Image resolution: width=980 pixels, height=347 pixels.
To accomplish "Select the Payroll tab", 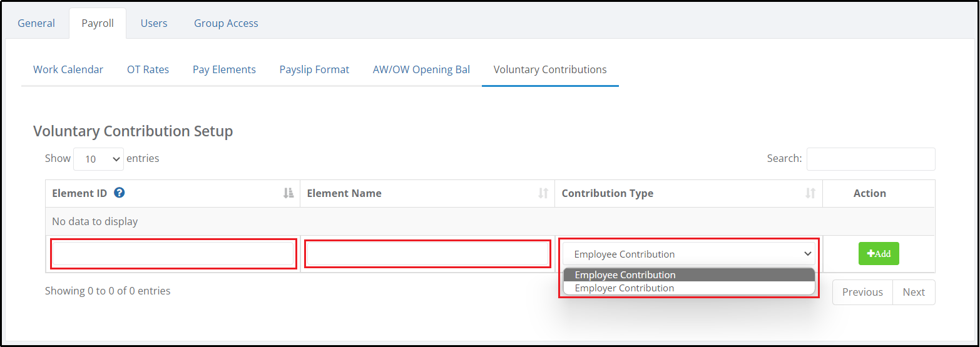I will 98,23.
